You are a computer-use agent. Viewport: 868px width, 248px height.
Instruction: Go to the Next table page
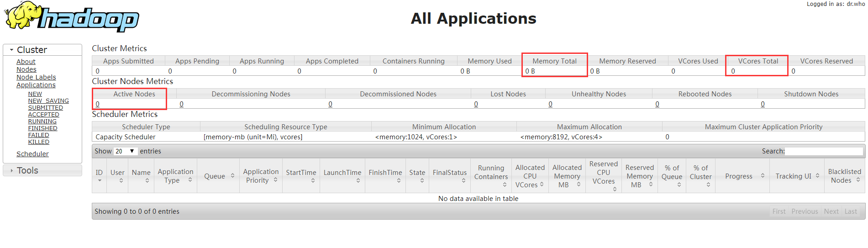(x=831, y=211)
